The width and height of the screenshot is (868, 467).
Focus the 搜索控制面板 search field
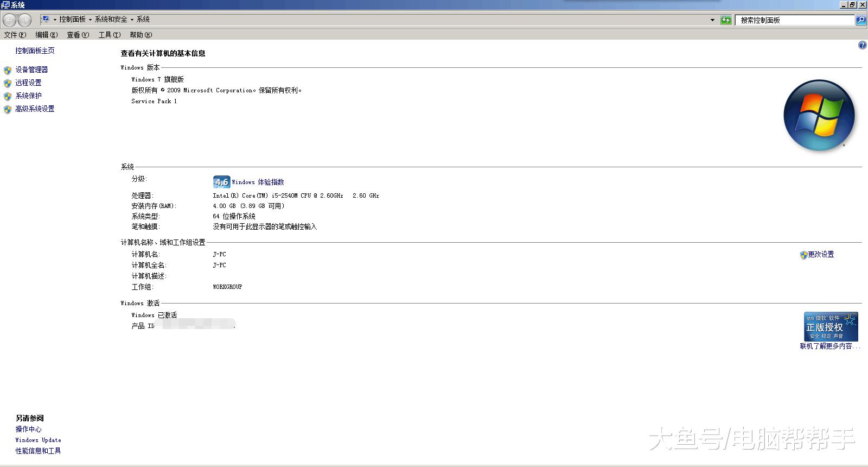click(x=795, y=20)
